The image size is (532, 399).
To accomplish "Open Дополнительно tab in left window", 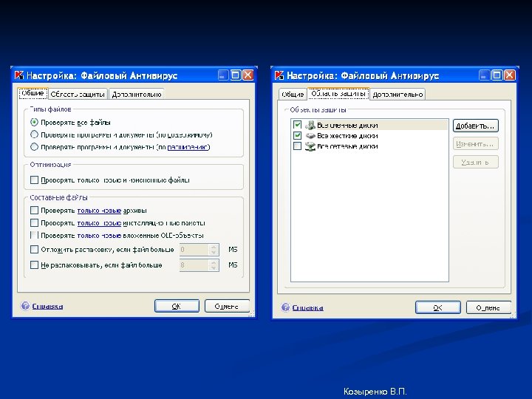I will [x=137, y=95].
